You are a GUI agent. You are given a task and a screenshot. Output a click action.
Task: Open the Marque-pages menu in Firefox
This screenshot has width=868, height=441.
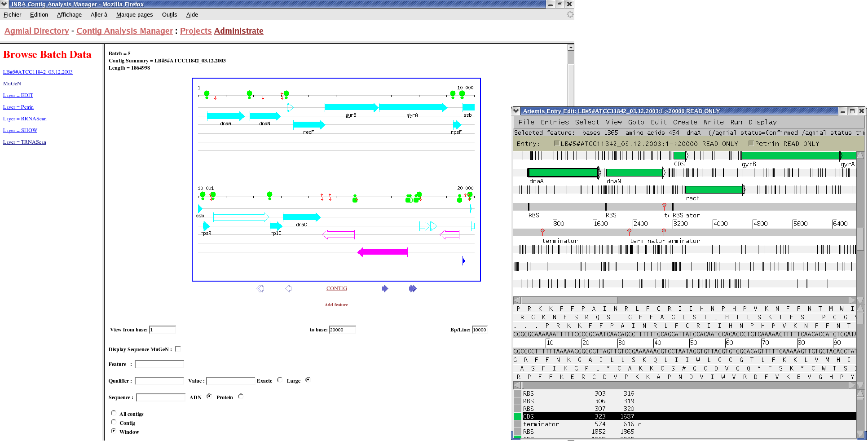134,15
